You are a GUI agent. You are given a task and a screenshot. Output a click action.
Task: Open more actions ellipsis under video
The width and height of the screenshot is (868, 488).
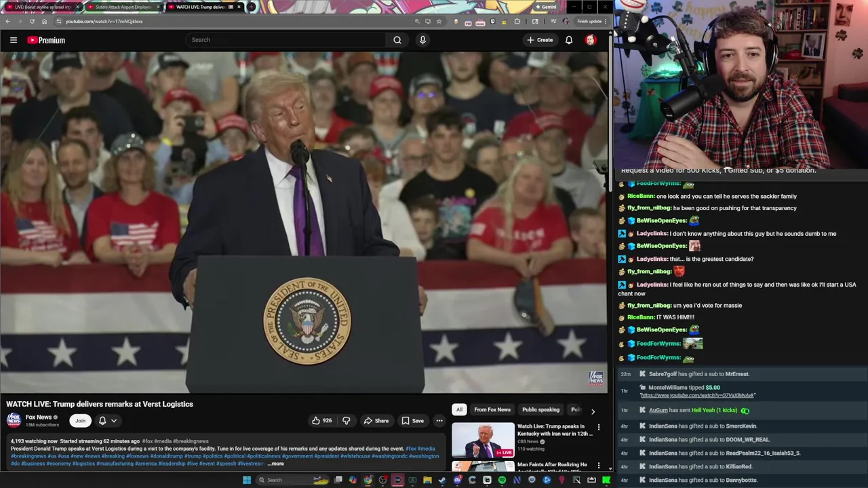click(439, 421)
